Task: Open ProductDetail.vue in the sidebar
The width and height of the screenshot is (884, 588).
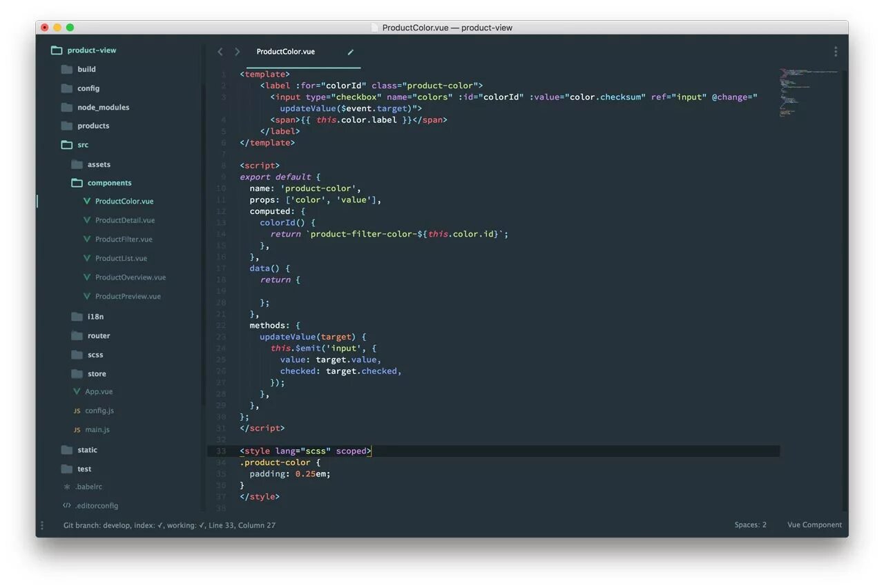Action: coord(125,220)
